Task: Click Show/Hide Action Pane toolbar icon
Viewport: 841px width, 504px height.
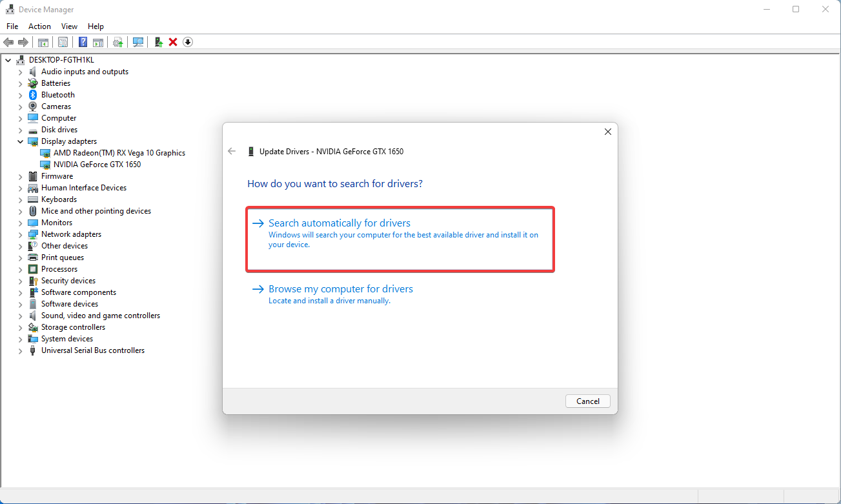Action: pyautogui.click(x=97, y=42)
